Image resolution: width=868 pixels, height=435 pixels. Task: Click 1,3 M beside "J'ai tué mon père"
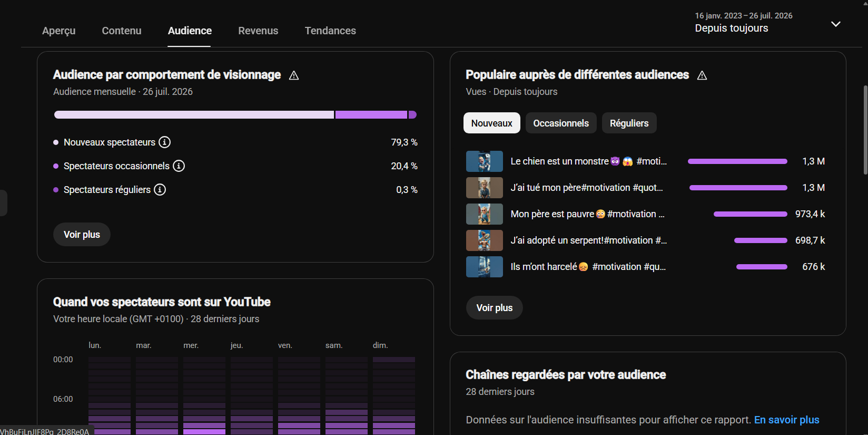click(x=814, y=188)
